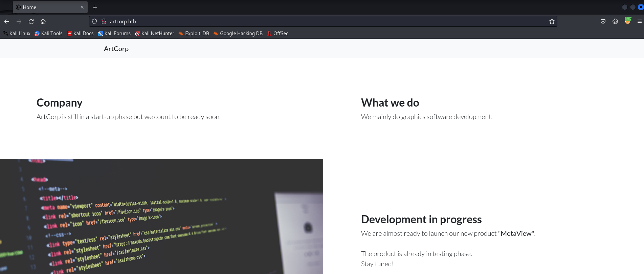Bookmark this page with the star icon

[552, 22]
